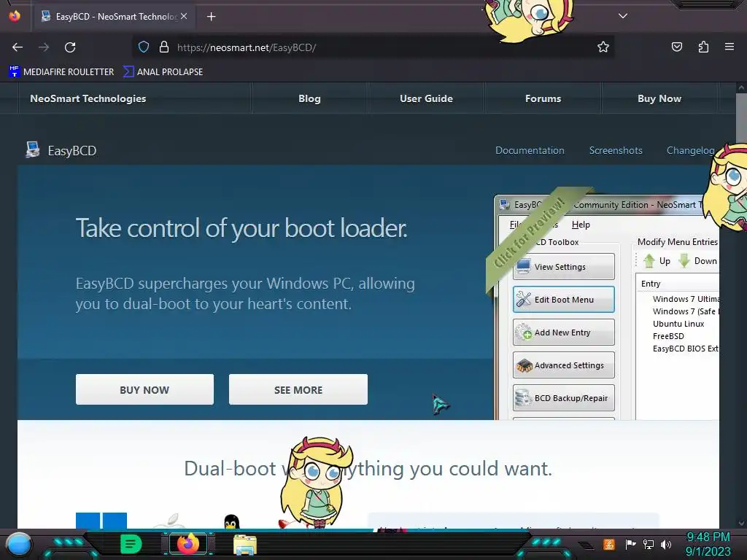Select the EasyBCD BIOS Extender entry
The width and height of the screenshot is (747, 560).
[x=686, y=349]
